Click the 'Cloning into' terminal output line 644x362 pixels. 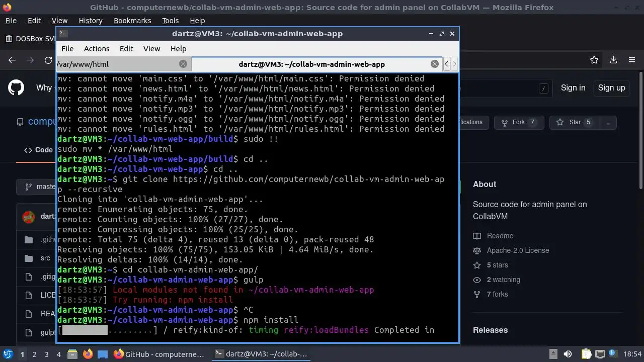pyautogui.click(x=160, y=199)
